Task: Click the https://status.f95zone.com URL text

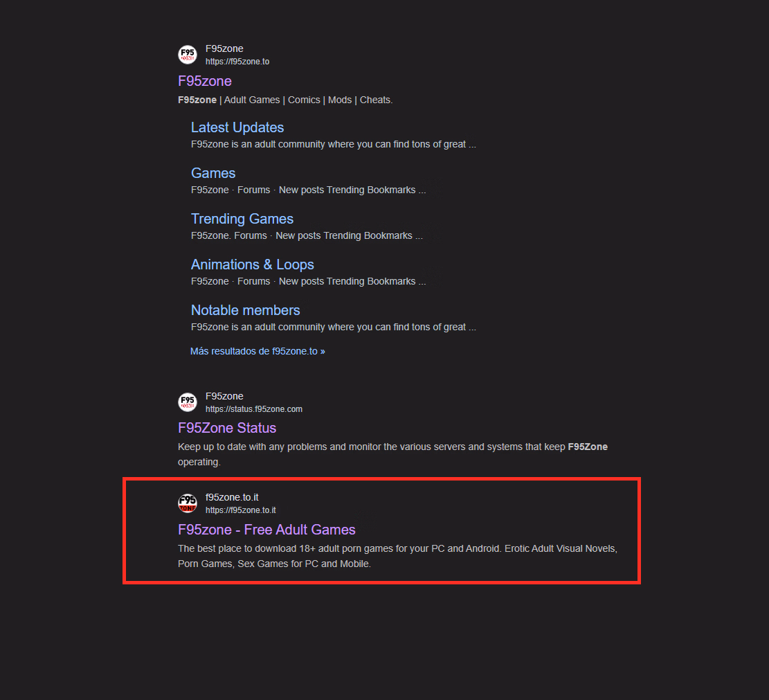Action: click(x=254, y=409)
